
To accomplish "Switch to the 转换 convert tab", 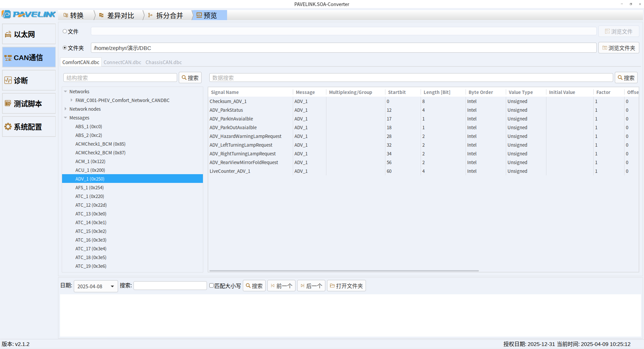I will (x=73, y=15).
